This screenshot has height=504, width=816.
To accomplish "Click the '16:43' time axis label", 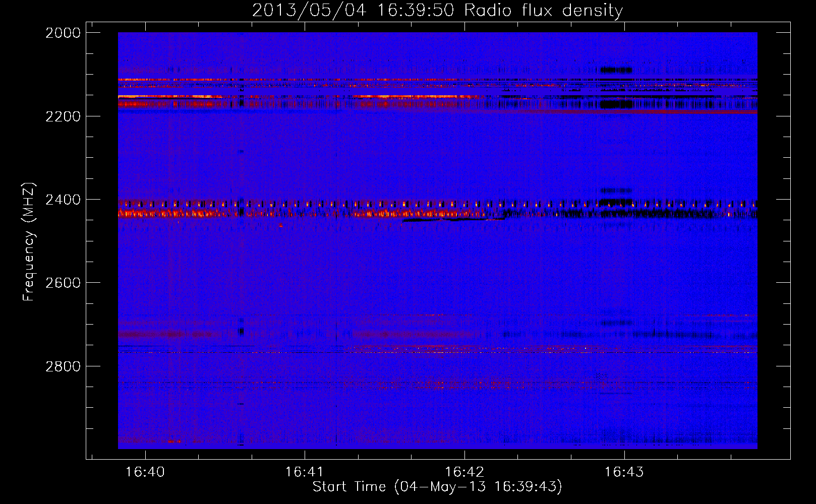I will tap(624, 472).
